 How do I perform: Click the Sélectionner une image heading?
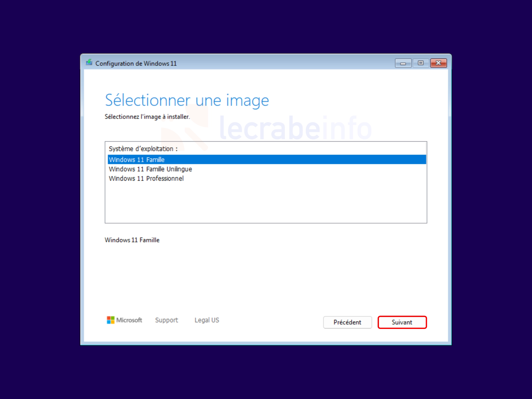click(187, 100)
